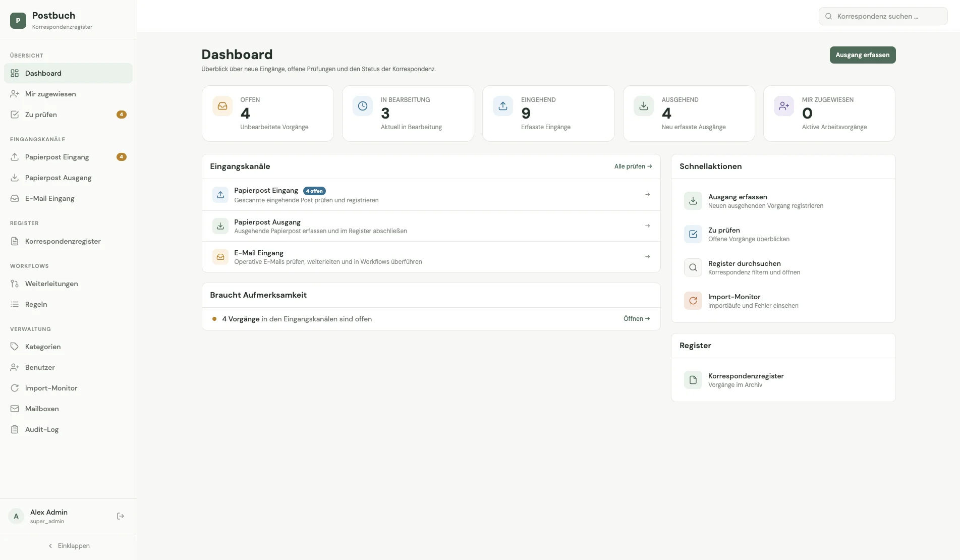Click the Regeln list icon in sidebar
Screen dimensions: 960x560
(x=15, y=304)
